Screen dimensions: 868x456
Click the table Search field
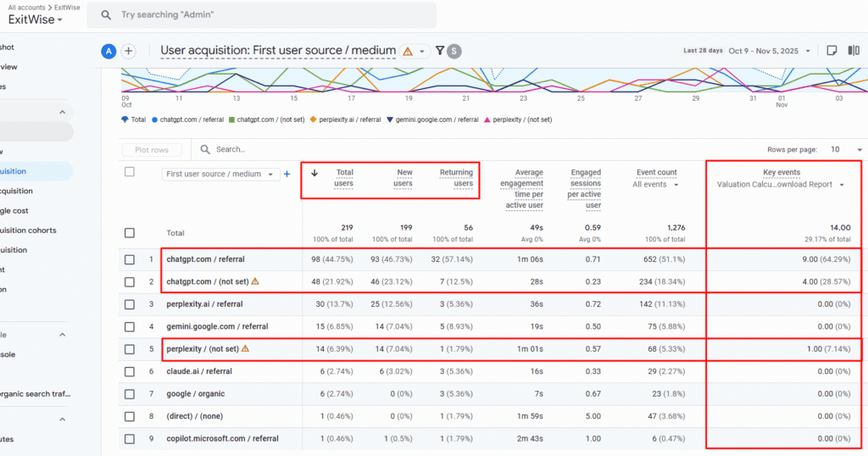(x=254, y=150)
